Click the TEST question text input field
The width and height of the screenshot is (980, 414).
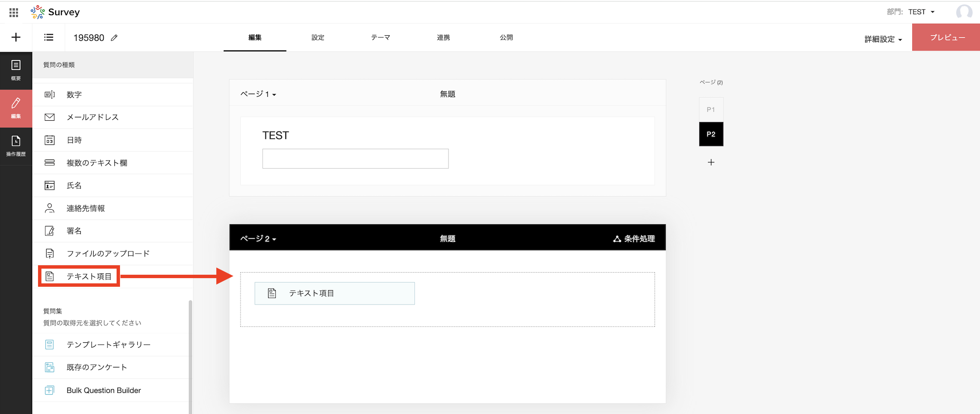(x=355, y=159)
